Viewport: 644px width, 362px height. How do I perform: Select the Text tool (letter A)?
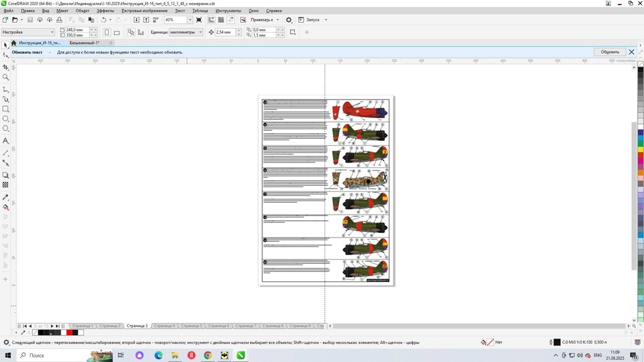tap(5, 141)
